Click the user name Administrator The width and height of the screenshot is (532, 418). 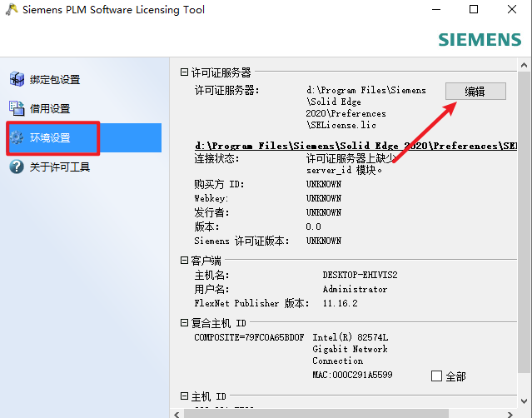pyautogui.click(x=355, y=289)
